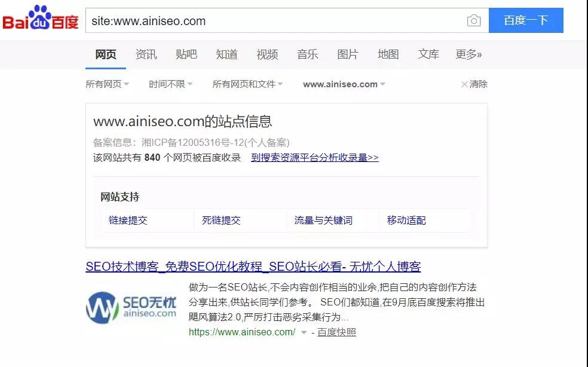Click the 死链提交 link
The width and height of the screenshot is (588, 367).
point(221,221)
